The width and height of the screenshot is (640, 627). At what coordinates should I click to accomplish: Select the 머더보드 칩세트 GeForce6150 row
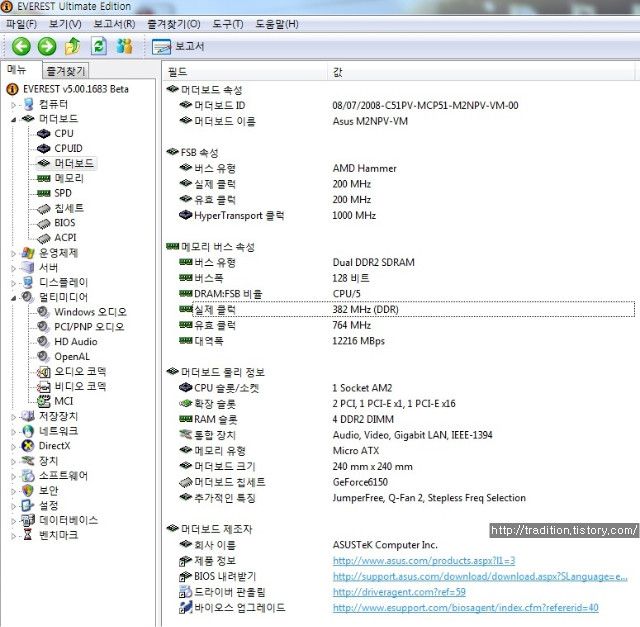[x=407, y=482]
